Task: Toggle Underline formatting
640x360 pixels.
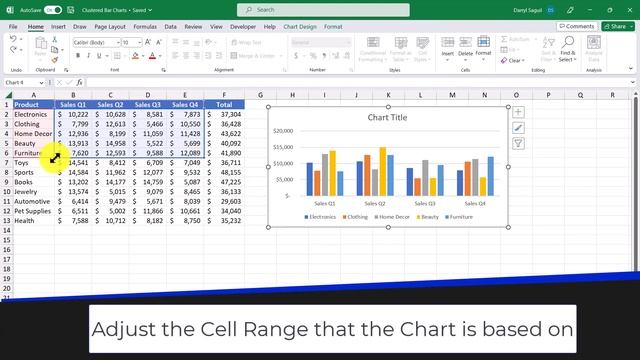Action: click(x=98, y=56)
